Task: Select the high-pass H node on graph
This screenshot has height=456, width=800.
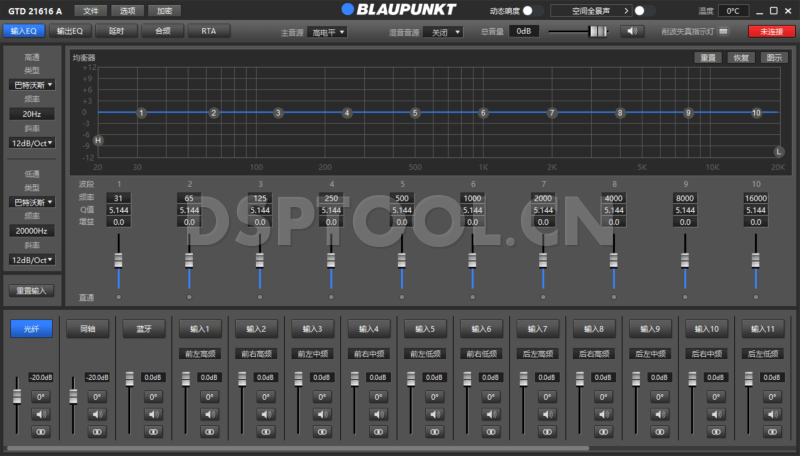Action: click(x=98, y=140)
